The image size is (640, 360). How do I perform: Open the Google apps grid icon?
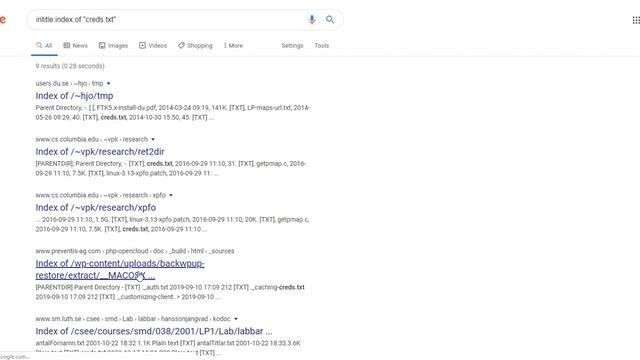tap(636, 20)
